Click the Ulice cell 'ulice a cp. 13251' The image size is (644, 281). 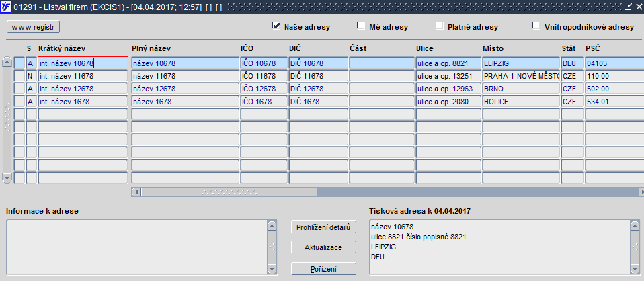click(x=448, y=76)
